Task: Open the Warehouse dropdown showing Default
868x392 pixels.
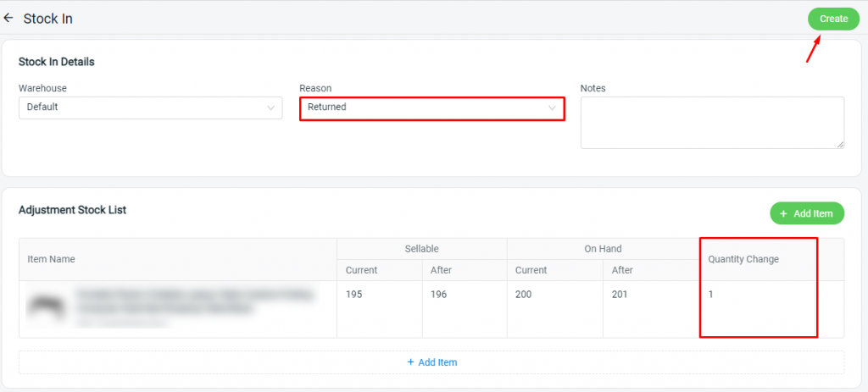Action: click(151, 108)
